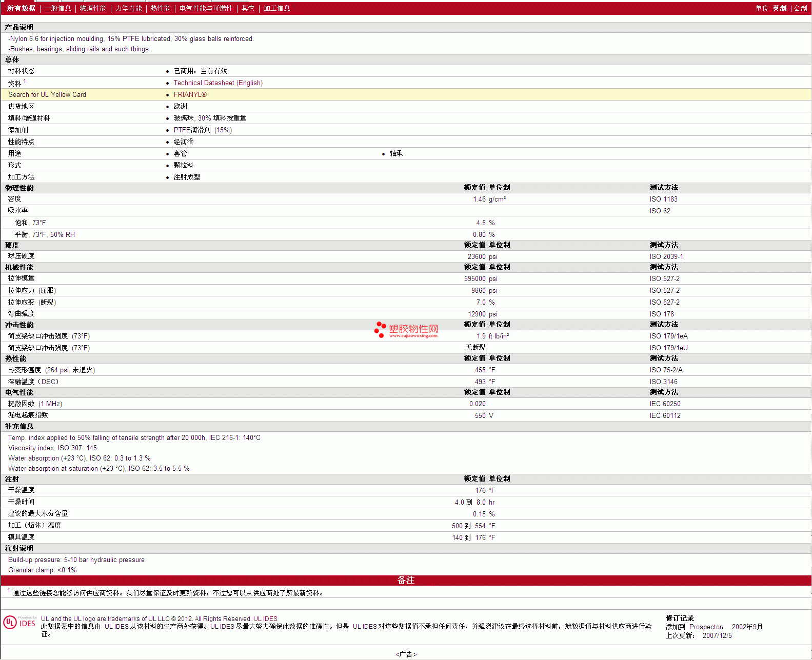Open the 力学性能 section tab

pos(128,8)
